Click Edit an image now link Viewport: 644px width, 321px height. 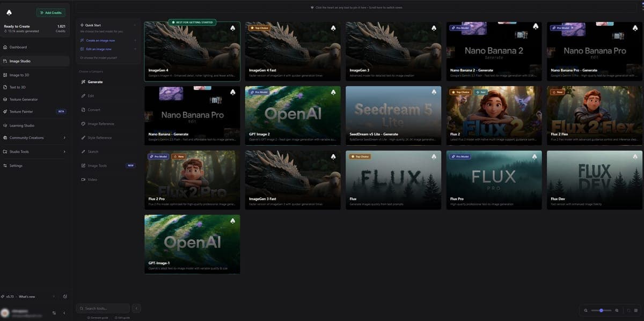click(x=99, y=49)
